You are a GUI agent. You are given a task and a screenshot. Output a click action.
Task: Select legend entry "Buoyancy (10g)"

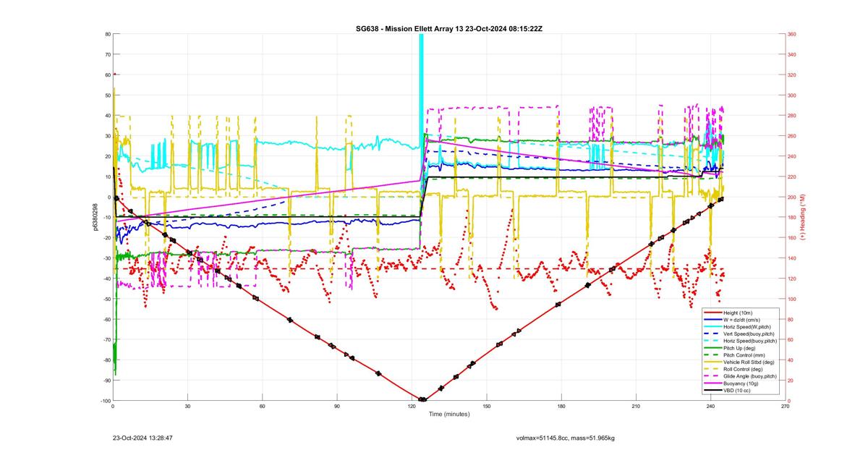tap(741, 383)
